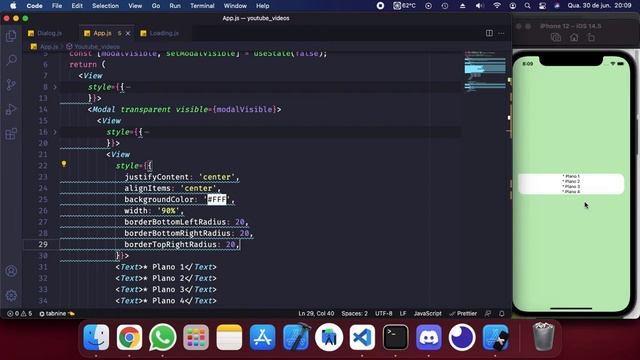Image resolution: width=640 pixels, height=360 pixels.
Task: Expand the folded style block on line 16
Action: pyautogui.click(x=55, y=132)
